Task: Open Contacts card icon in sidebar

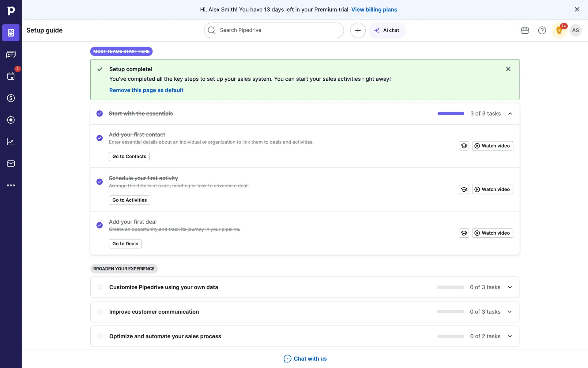Action: (x=11, y=55)
